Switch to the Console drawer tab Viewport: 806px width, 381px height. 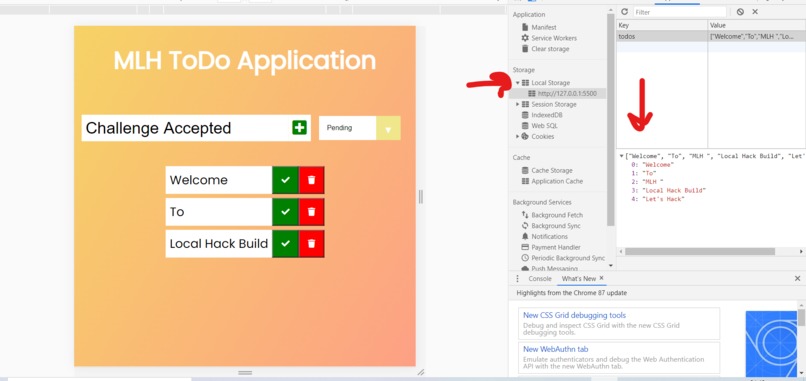click(540, 279)
